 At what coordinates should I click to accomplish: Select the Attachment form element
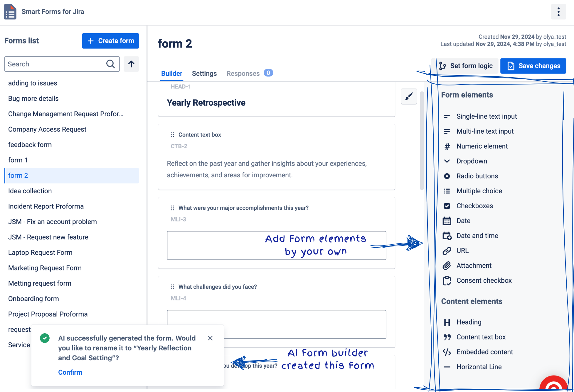(x=474, y=265)
